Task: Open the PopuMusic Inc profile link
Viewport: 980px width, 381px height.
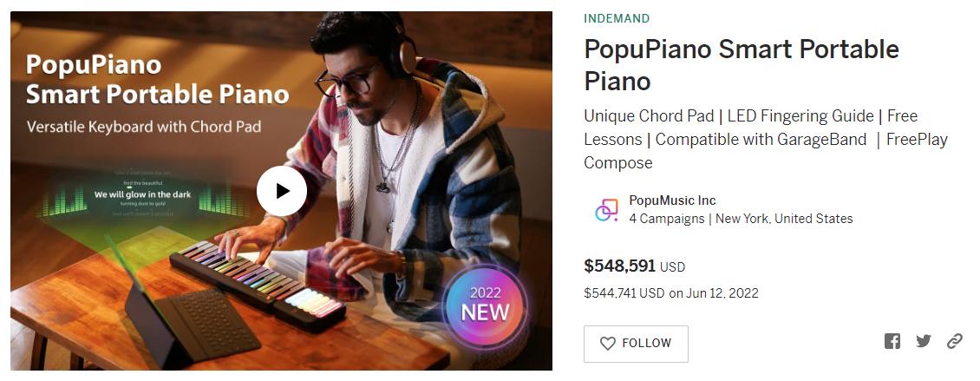Action: (x=672, y=200)
